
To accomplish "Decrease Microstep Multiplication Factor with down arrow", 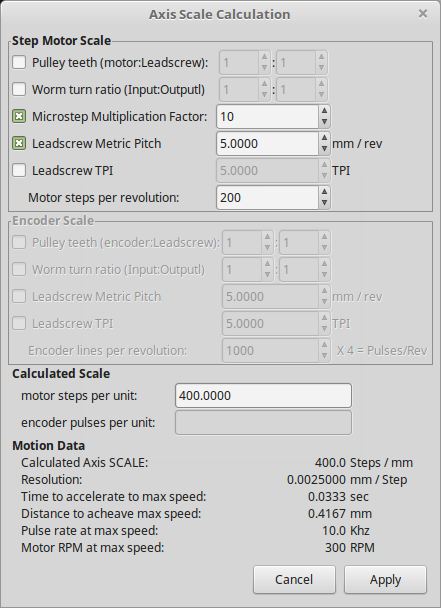I will click(324, 122).
